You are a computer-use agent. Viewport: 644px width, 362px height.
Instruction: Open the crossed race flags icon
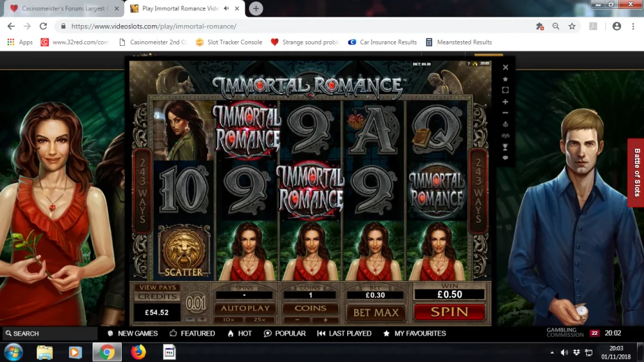[x=506, y=135]
